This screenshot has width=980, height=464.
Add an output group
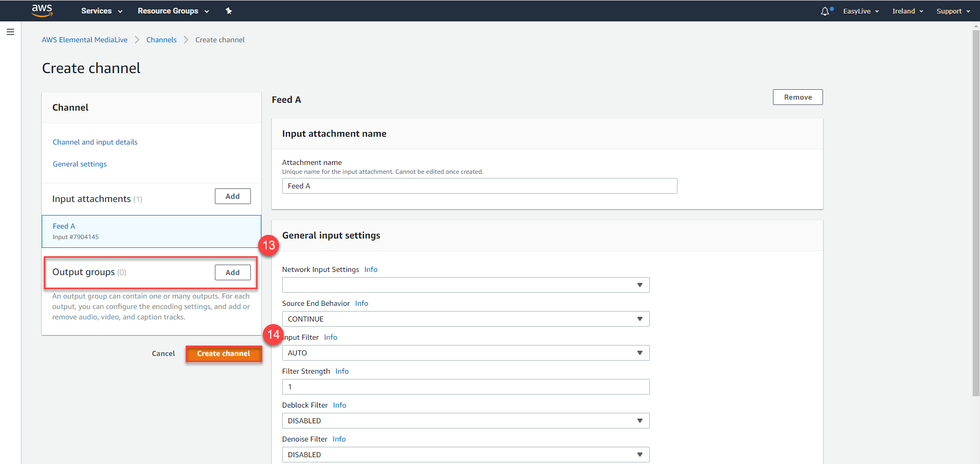point(233,272)
